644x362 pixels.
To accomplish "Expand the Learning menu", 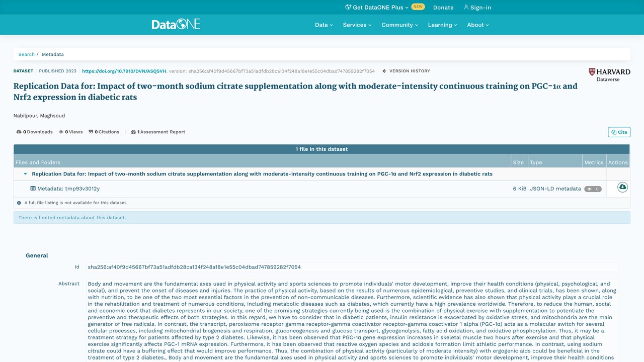I will click(443, 25).
